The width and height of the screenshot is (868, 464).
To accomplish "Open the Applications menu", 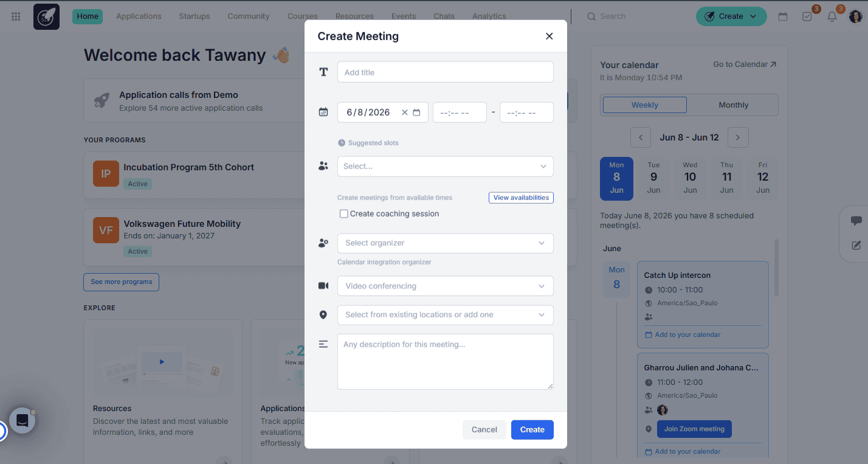I will (x=139, y=16).
